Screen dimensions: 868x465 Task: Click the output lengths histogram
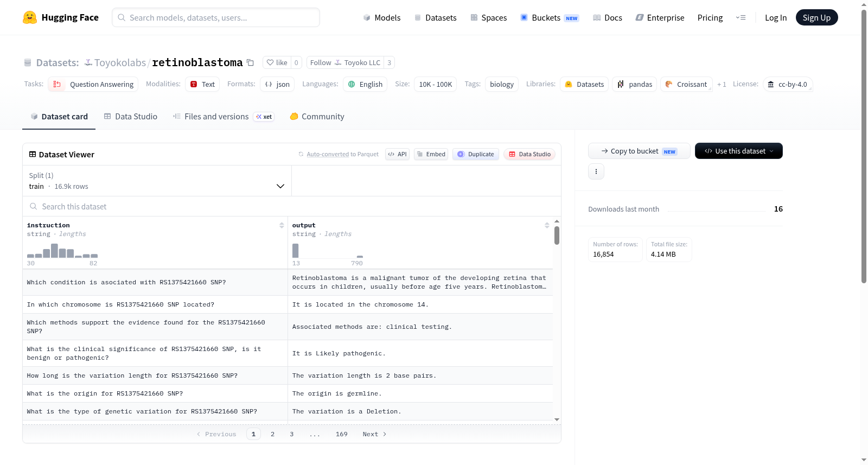tap(328, 251)
